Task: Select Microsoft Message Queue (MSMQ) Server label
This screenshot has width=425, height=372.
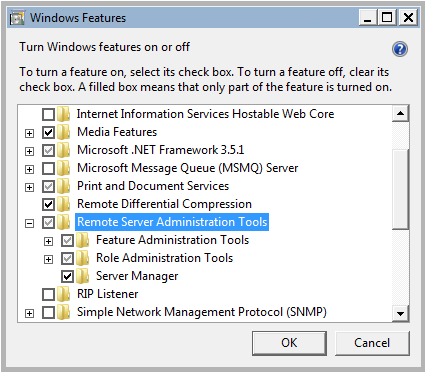Action: [x=187, y=168]
